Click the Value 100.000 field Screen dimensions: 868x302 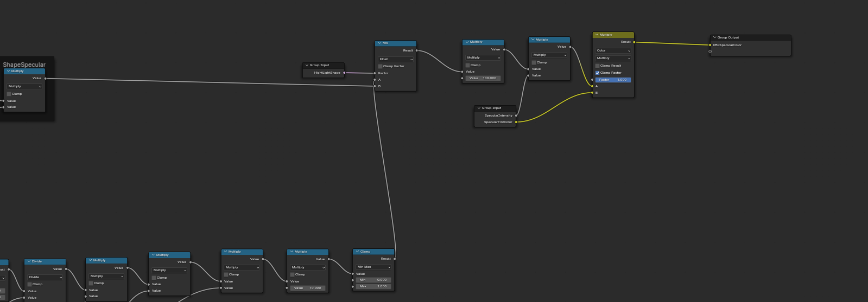[x=483, y=78]
